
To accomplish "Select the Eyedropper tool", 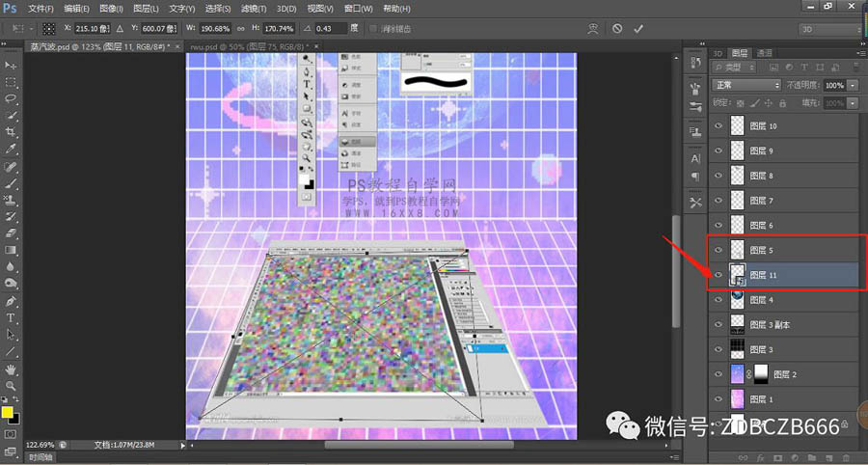I will coord(12,149).
